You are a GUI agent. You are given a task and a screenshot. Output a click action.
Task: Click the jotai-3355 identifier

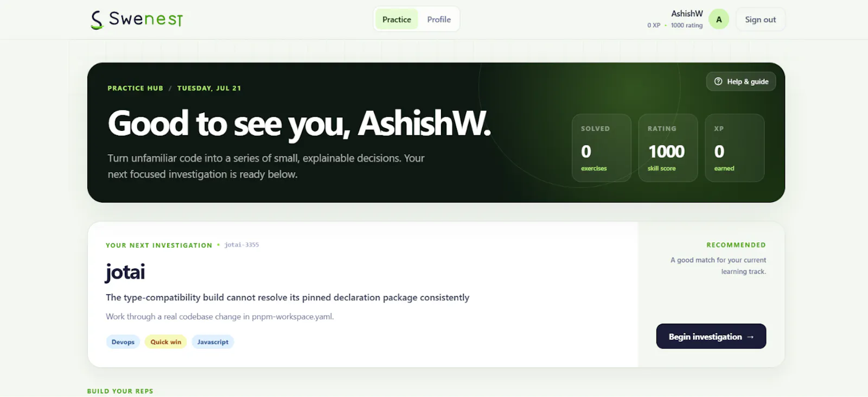(x=242, y=245)
